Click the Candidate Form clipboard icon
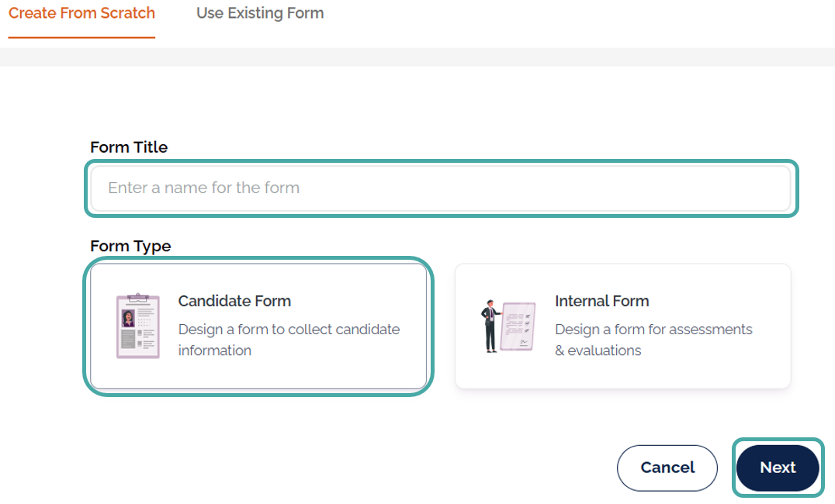The width and height of the screenshot is (835, 504). [137, 326]
